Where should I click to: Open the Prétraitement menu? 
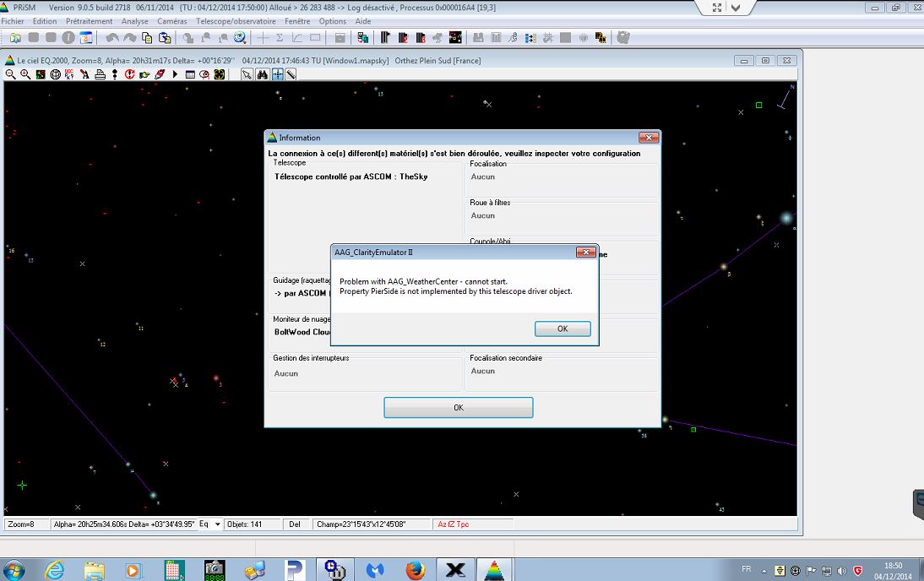(89, 21)
